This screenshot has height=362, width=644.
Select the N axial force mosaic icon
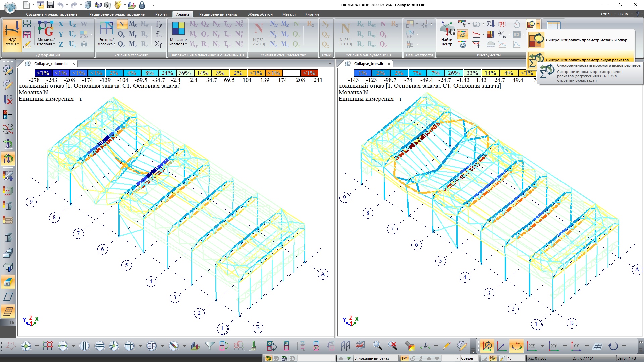(x=121, y=24)
